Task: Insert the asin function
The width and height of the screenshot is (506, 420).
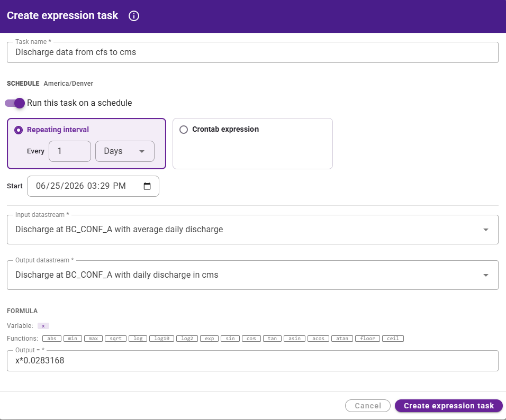Action: tap(294, 339)
